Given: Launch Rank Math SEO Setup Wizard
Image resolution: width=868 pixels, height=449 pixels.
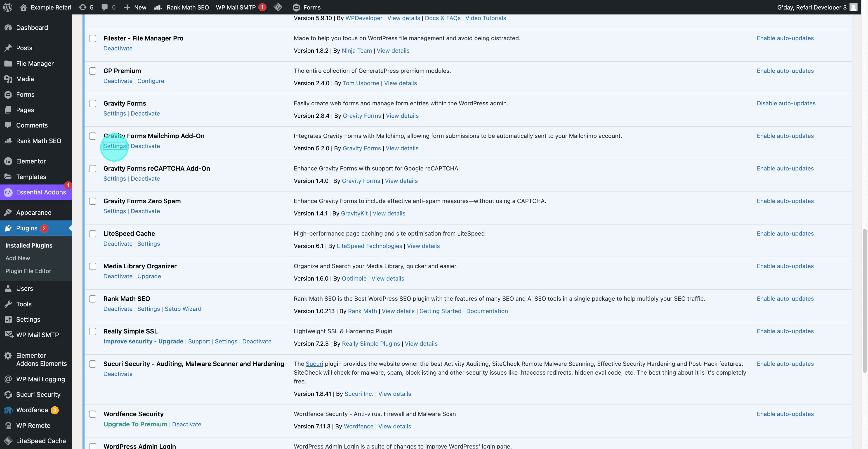Looking at the screenshot, I should pos(183,309).
